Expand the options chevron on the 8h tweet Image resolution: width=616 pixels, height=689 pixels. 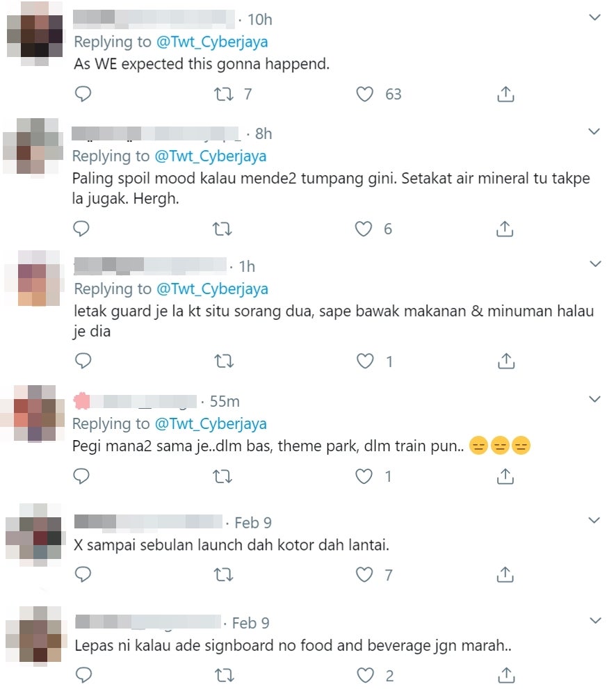point(594,131)
